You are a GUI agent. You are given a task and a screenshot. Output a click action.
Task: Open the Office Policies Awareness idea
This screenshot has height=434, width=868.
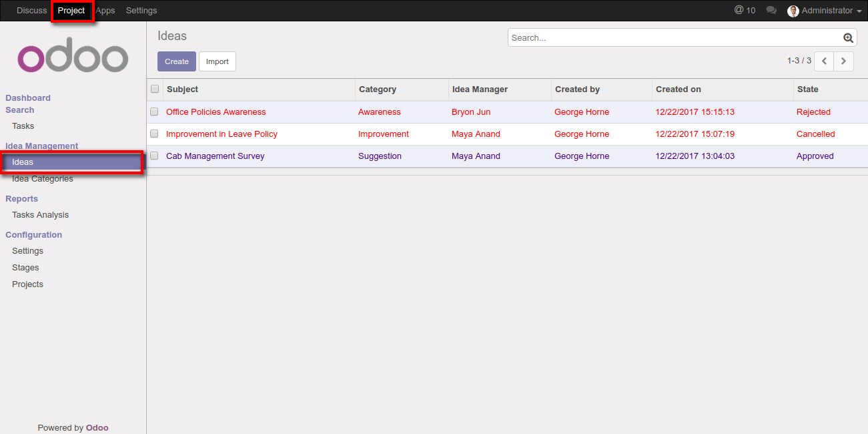(216, 112)
